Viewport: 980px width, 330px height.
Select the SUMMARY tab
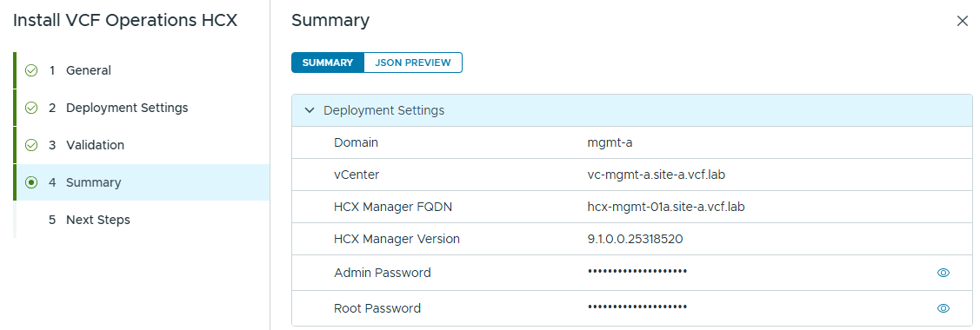[x=328, y=63]
